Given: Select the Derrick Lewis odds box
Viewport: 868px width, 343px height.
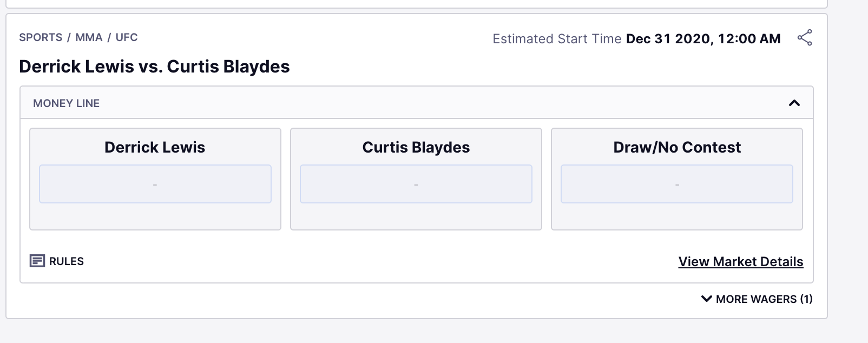Looking at the screenshot, I should [x=155, y=184].
